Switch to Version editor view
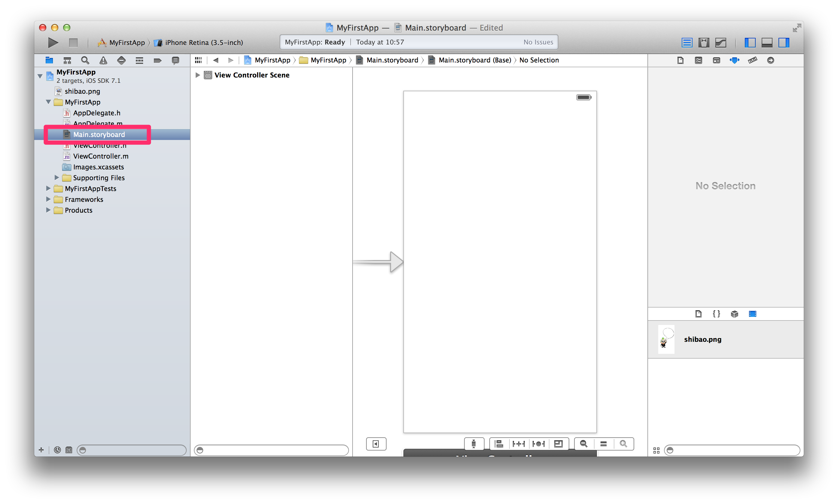Screen dimensions: 838x504 click(x=720, y=42)
